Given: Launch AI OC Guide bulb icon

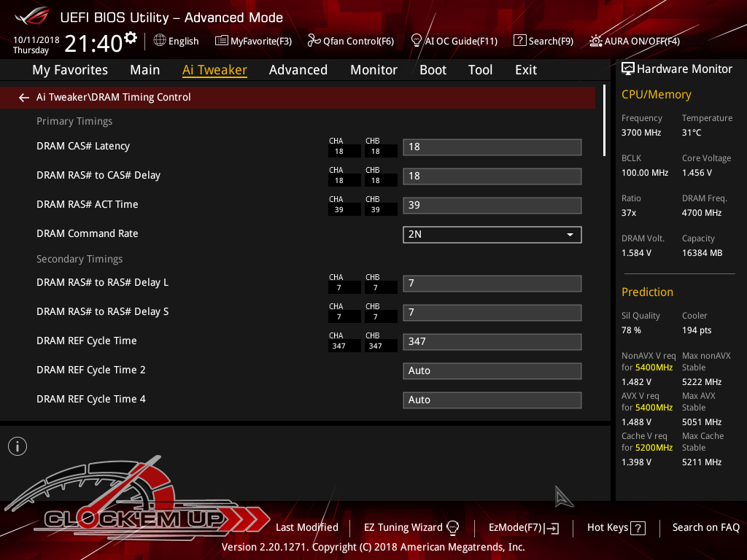Looking at the screenshot, I should tap(417, 41).
